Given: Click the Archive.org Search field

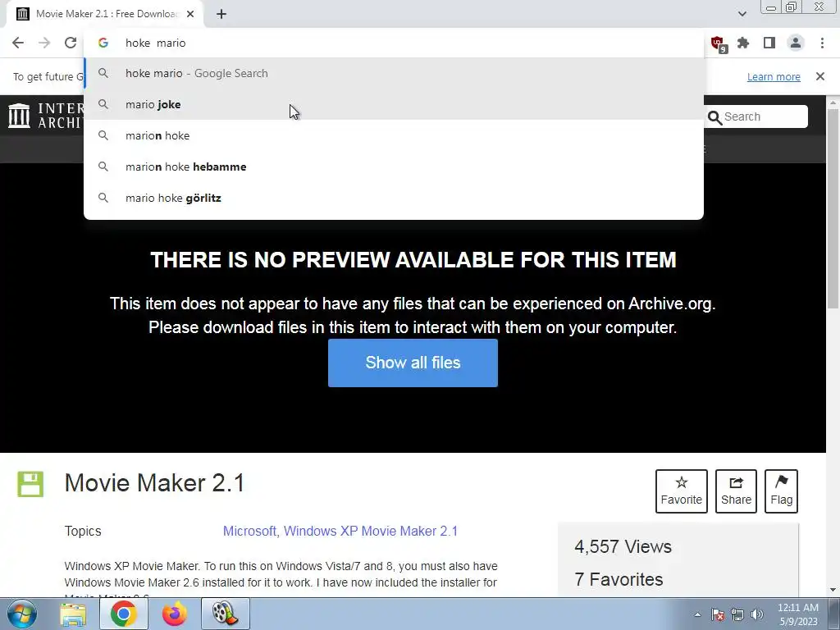Looking at the screenshot, I should pyautogui.click(x=756, y=116).
